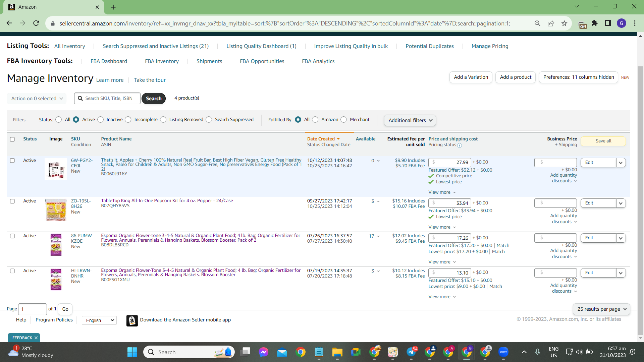This screenshot has width=644, height=362.
Task: Expand View more for Apples Cherry bar
Action: coord(442,192)
